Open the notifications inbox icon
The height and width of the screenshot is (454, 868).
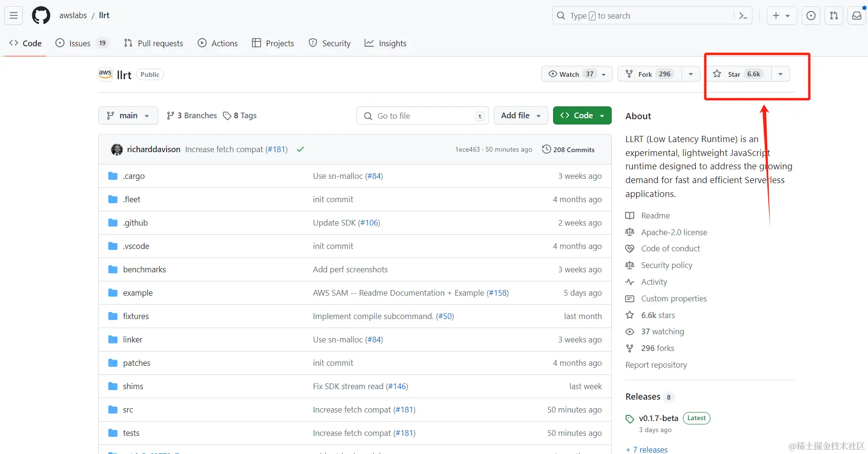click(x=857, y=16)
